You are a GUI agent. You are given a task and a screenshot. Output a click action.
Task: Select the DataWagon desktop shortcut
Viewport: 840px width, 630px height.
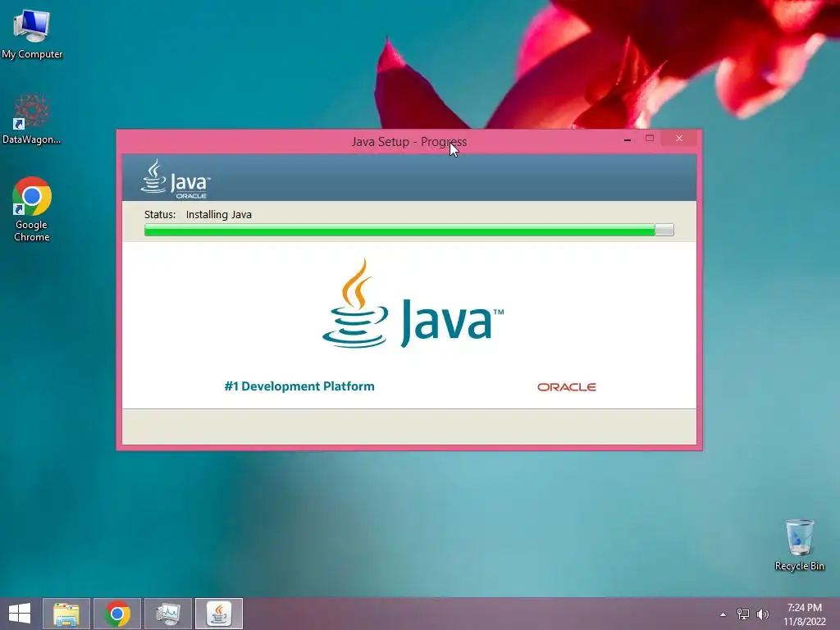(x=32, y=119)
